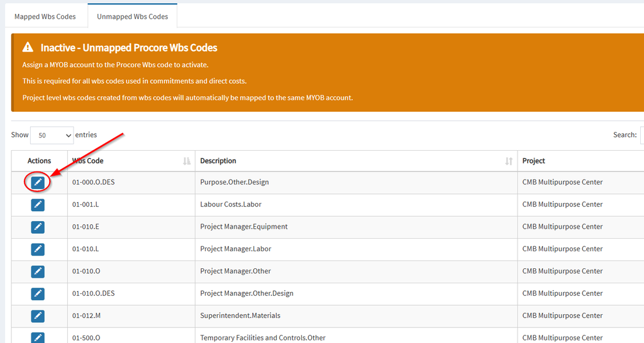Edit the 01-010.O.DES wbs code mapping

click(38, 293)
